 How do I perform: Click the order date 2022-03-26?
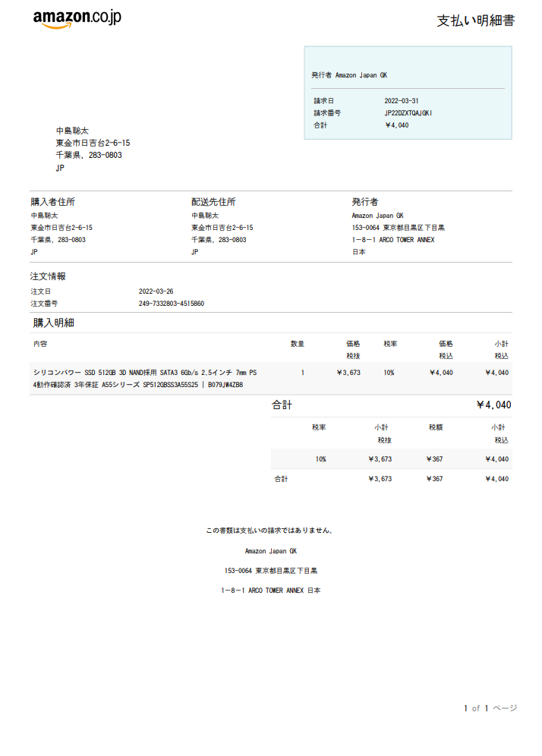point(156,291)
